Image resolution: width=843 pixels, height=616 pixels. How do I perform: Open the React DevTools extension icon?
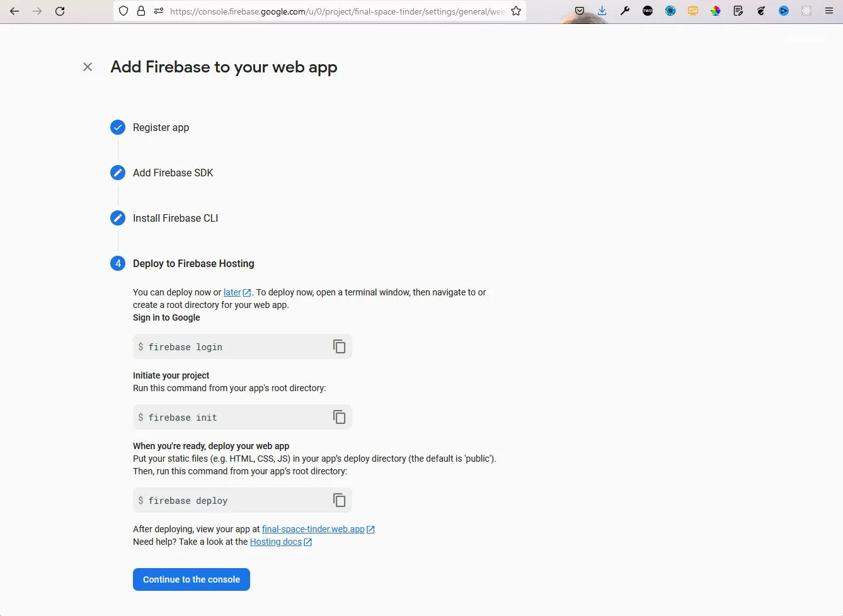coord(806,11)
